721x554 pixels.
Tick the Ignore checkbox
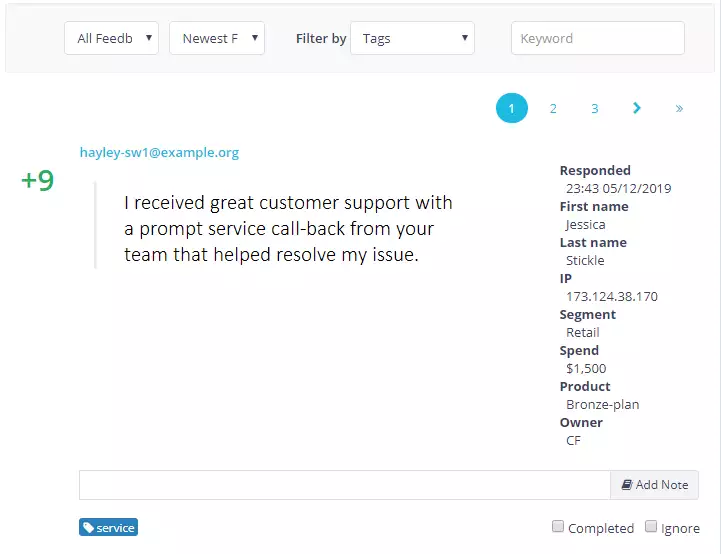pos(651,526)
